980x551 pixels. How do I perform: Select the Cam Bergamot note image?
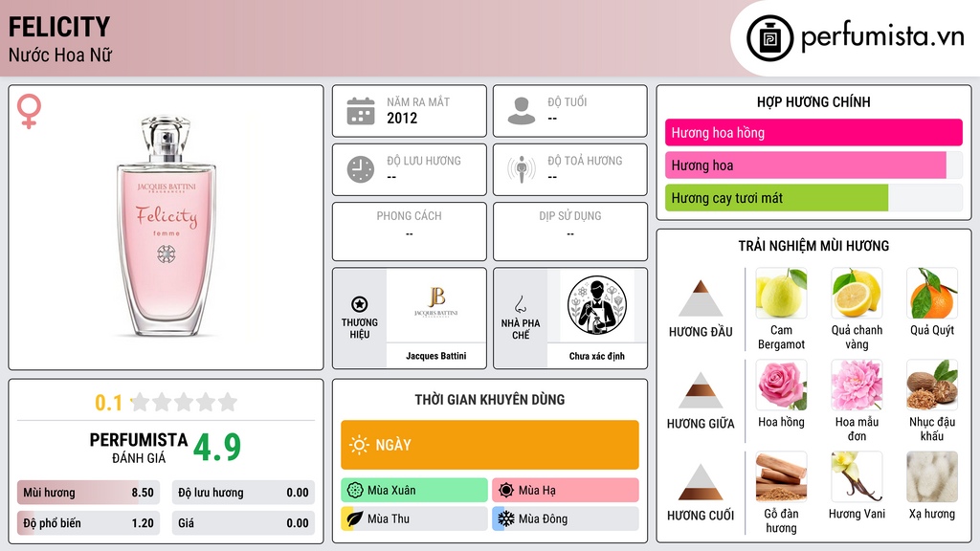pos(781,294)
